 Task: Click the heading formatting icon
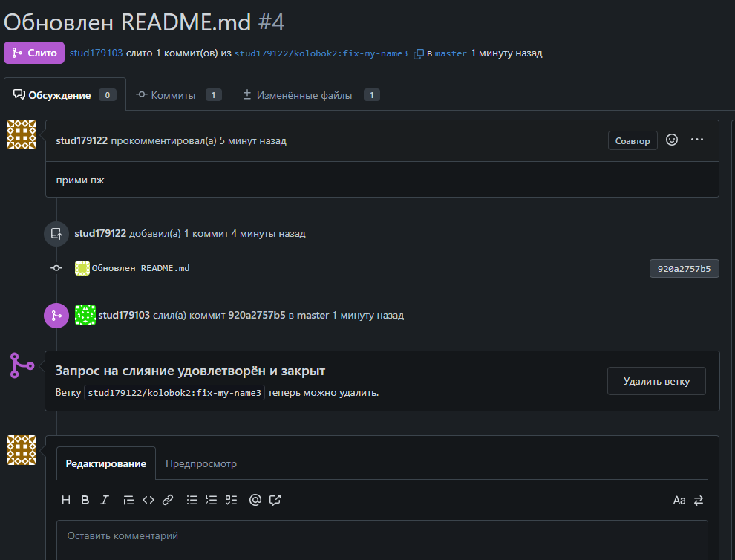[x=66, y=501]
